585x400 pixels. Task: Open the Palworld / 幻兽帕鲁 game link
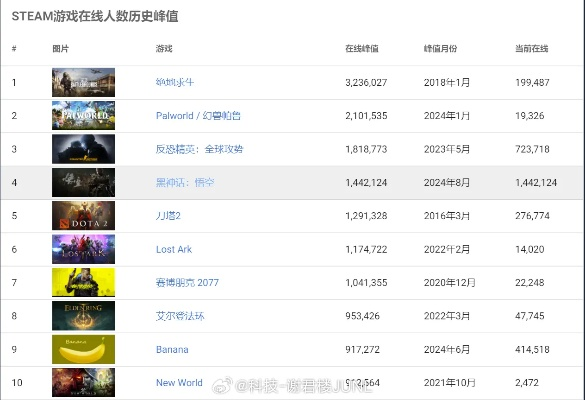(198, 116)
